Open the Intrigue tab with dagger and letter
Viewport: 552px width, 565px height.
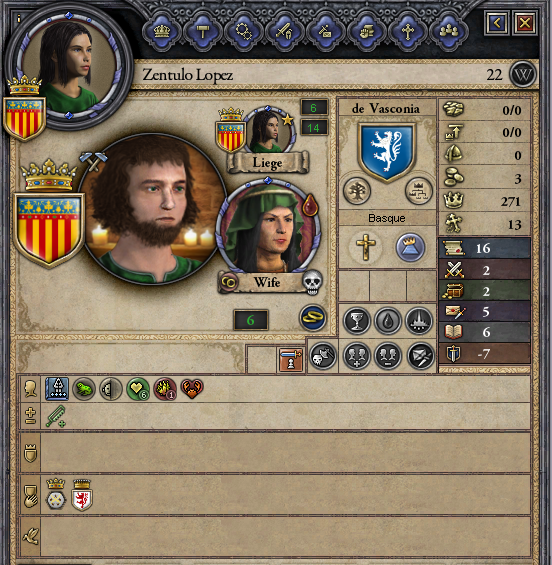326,31
